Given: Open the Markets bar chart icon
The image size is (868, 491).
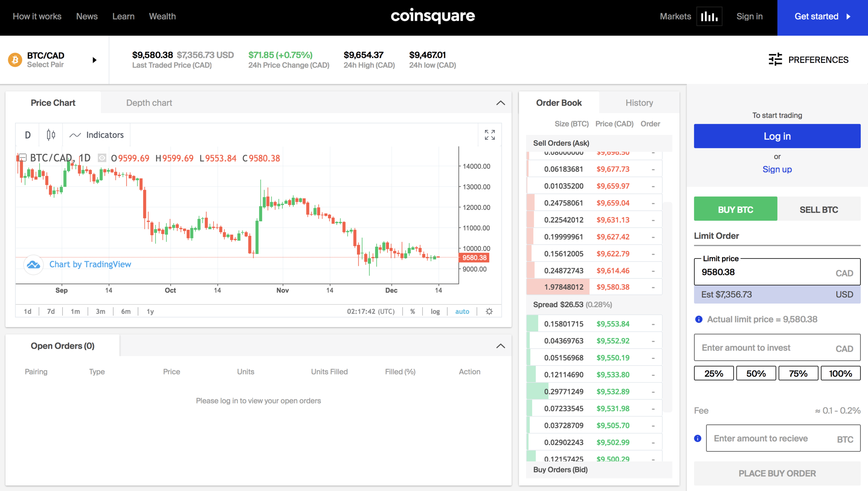Looking at the screenshot, I should (709, 16).
